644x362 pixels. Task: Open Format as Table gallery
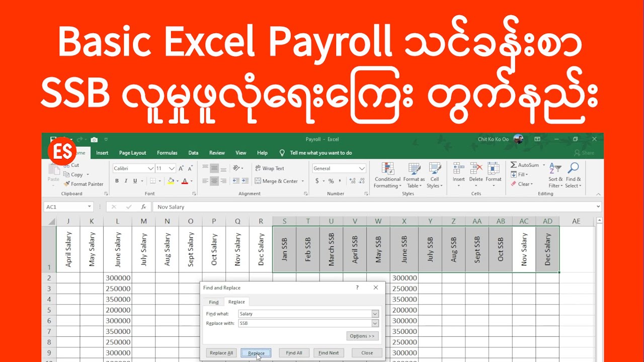(414, 175)
